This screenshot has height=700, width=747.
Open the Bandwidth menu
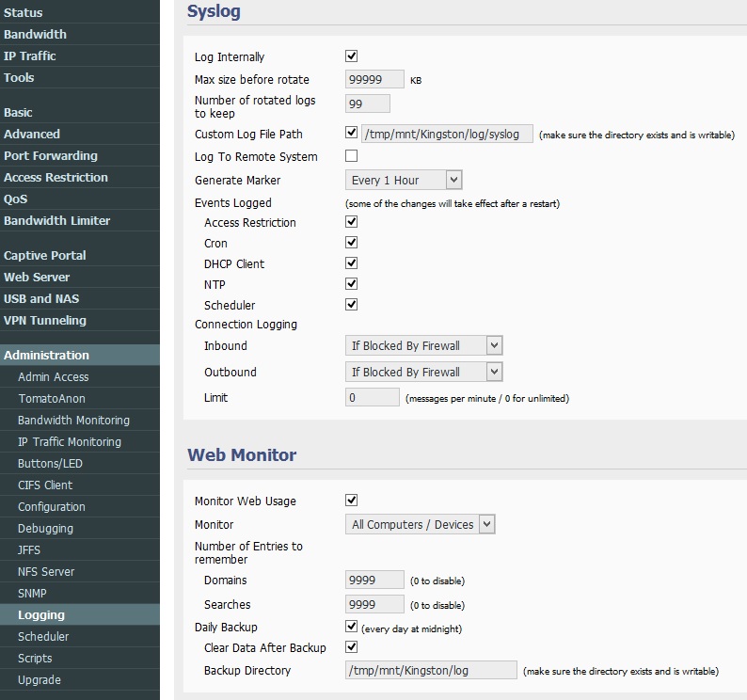[x=80, y=34]
